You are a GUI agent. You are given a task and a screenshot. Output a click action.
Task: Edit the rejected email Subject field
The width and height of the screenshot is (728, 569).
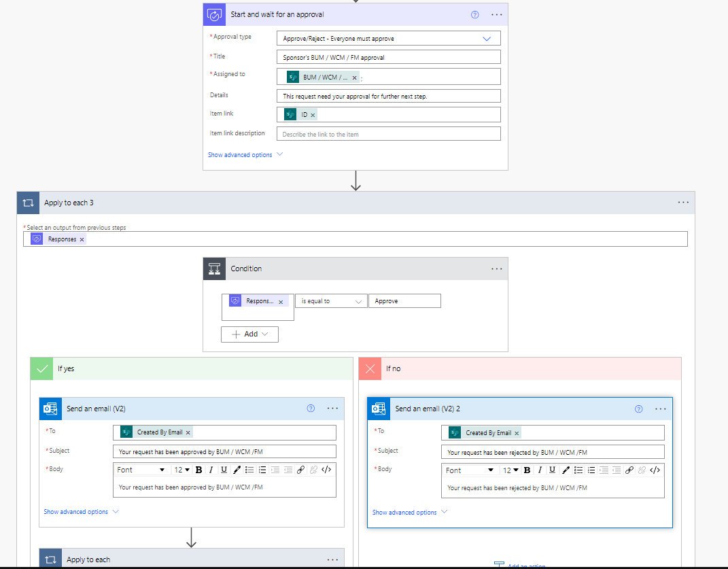pyautogui.click(x=553, y=452)
